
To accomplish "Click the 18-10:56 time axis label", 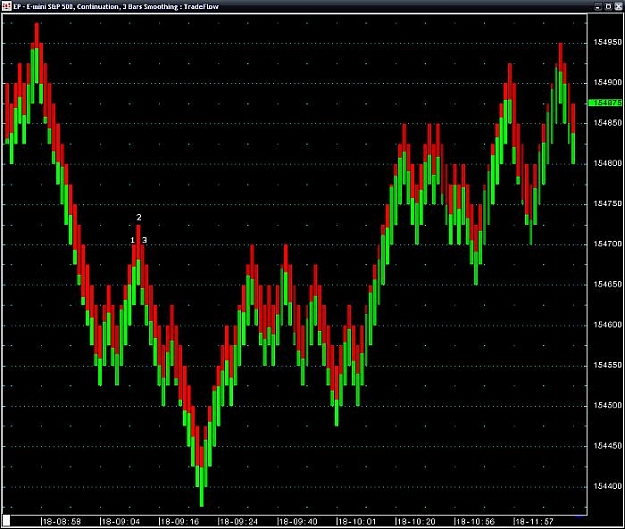I will pyautogui.click(x=474, y=521).
